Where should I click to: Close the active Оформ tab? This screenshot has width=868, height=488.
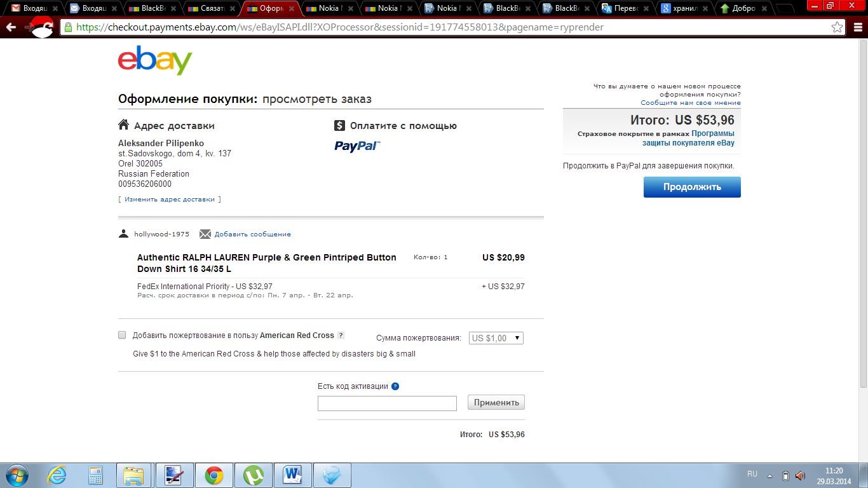pos(292,9)
